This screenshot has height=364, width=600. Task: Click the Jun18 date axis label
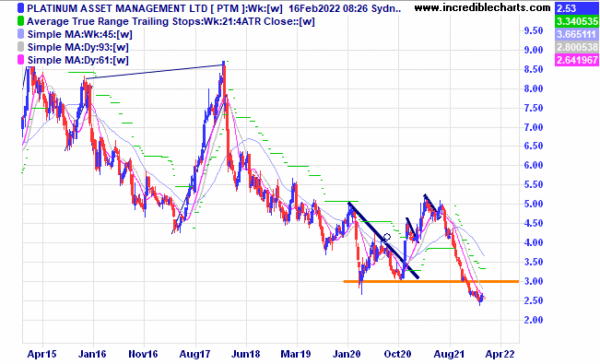(x=246, y=354)
